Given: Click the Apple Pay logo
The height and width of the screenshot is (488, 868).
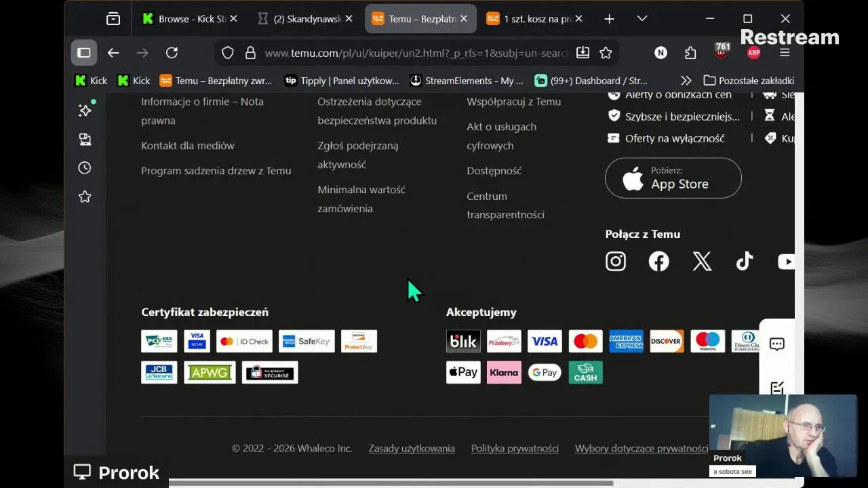Looking at the screenshot, I should (x=463, y=373).
